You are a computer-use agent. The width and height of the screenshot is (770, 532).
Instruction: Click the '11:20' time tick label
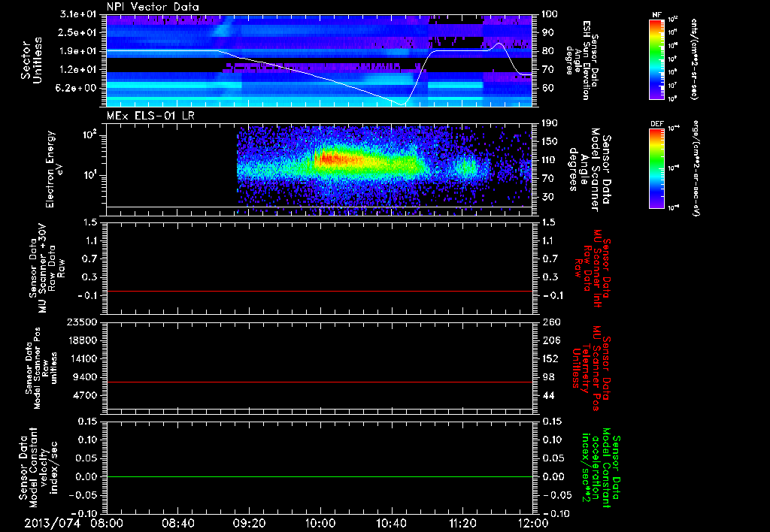click(462, 524)
